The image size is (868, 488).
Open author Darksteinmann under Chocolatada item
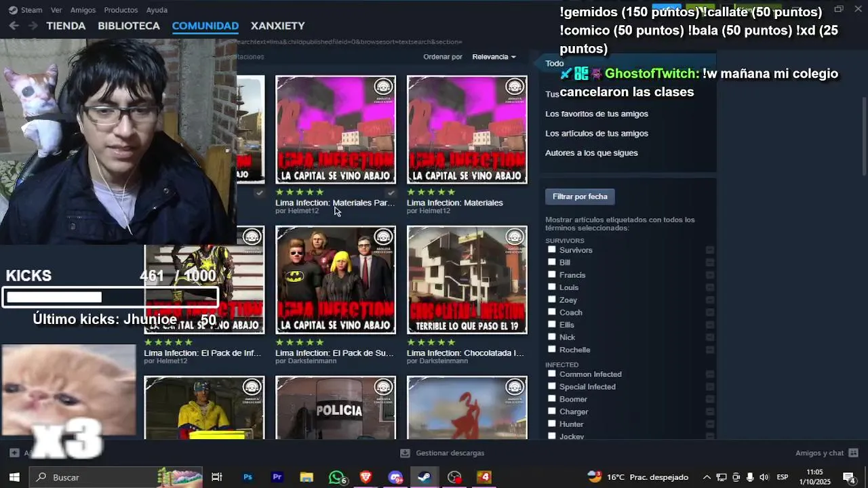pyautogui.click(x=443, y=361)
